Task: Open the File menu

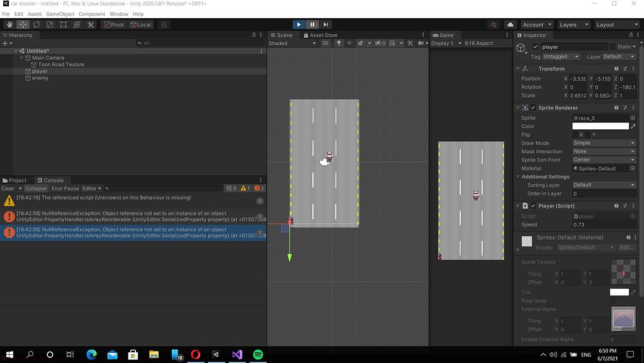Action: [6, 14]
